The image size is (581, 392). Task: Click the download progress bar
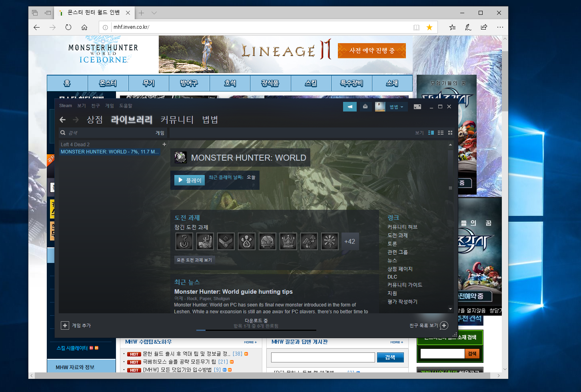[x=256, y=330]
